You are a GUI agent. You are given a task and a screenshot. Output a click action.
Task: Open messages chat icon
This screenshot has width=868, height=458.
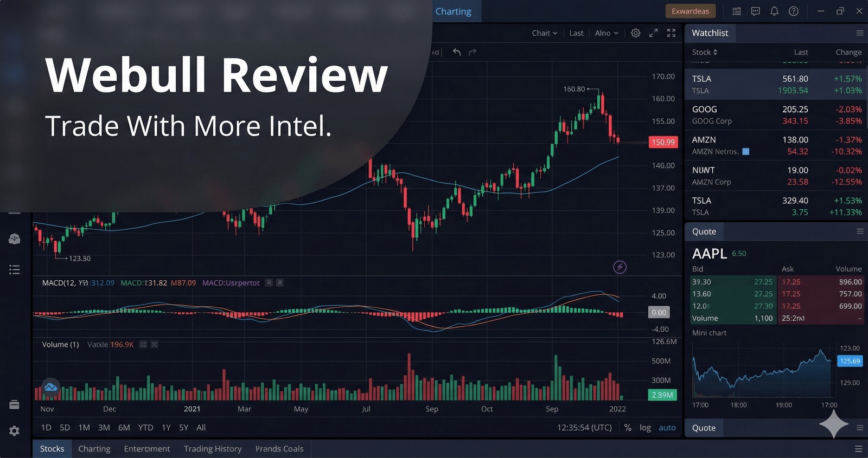pos(755,11)
